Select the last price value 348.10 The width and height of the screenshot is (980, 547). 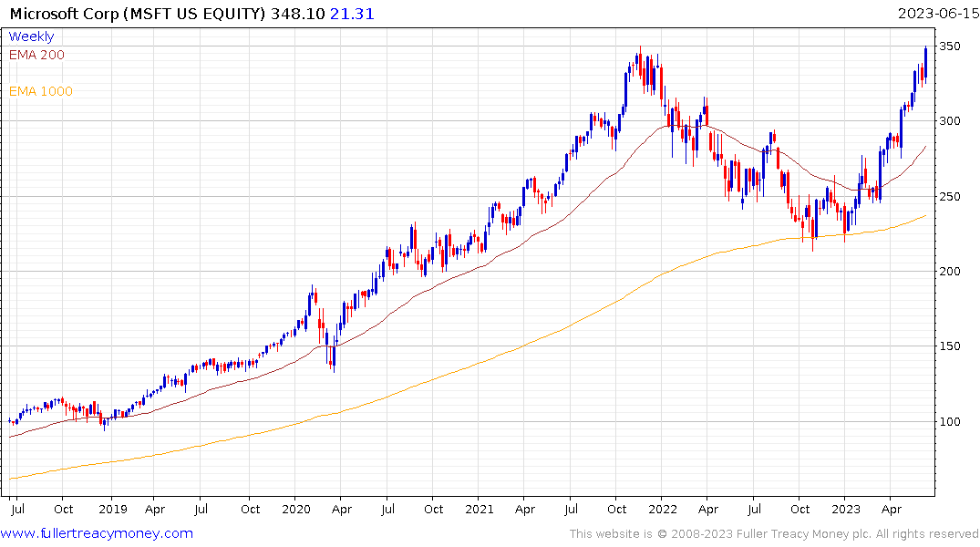tap(298, 14)
